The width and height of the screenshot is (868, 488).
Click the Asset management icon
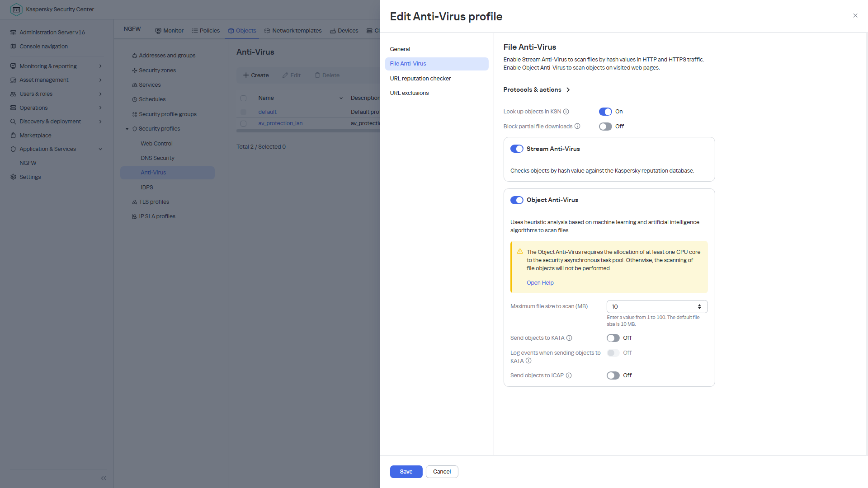pos(13,80)
